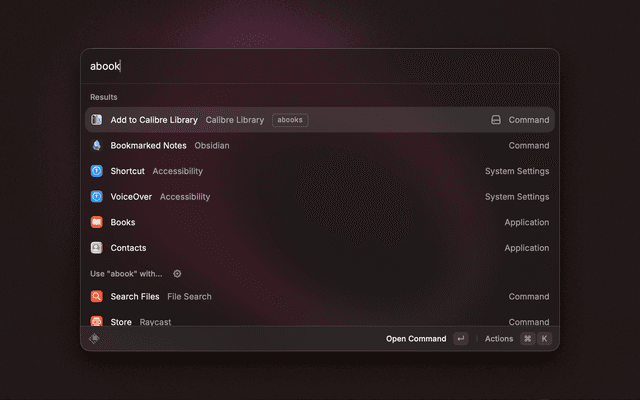Click "Accessibility" subtitle beside Shortcut
Screen dimensions: 640x400
coord(178,171)
